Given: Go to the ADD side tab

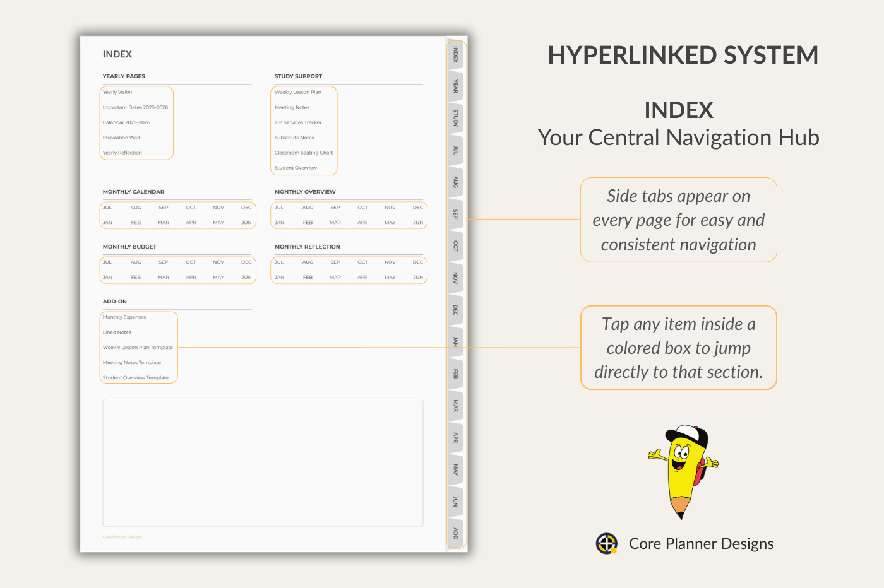Looking at the screenshot, I should (x=455, y=533).
